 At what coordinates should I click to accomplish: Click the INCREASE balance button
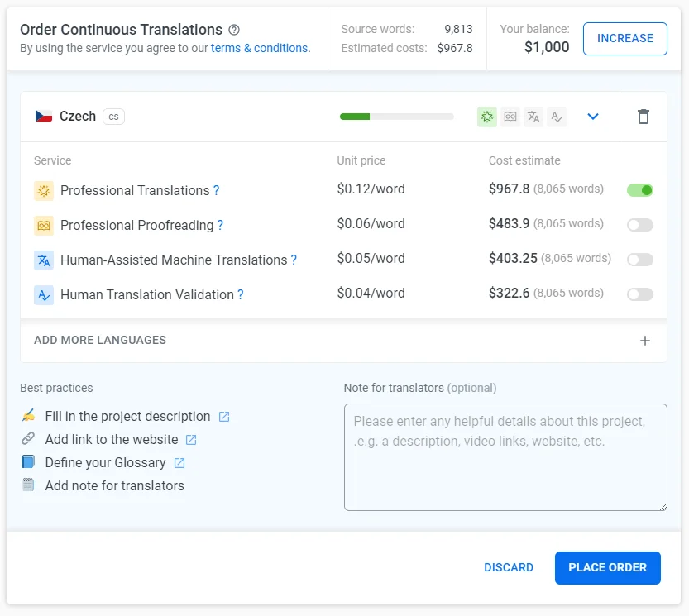624,39
